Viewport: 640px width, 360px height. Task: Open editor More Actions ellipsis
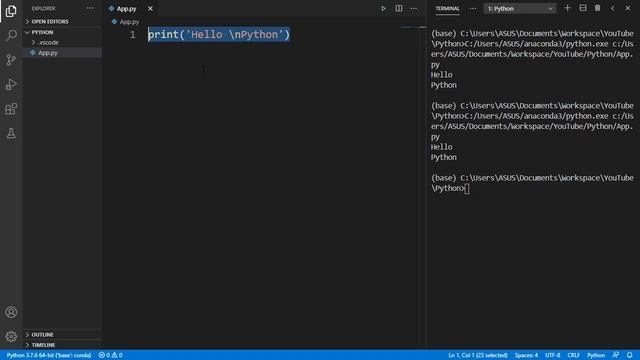(414, 8)
